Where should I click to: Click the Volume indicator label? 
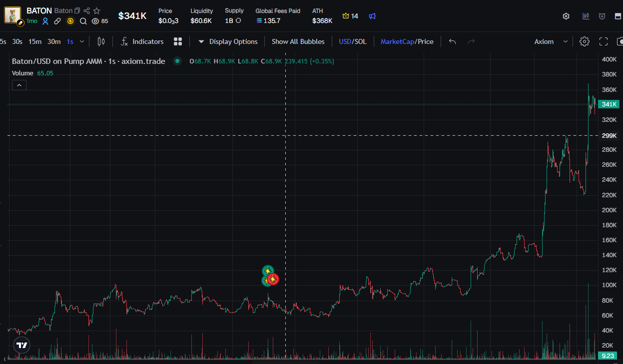(23, 73)
